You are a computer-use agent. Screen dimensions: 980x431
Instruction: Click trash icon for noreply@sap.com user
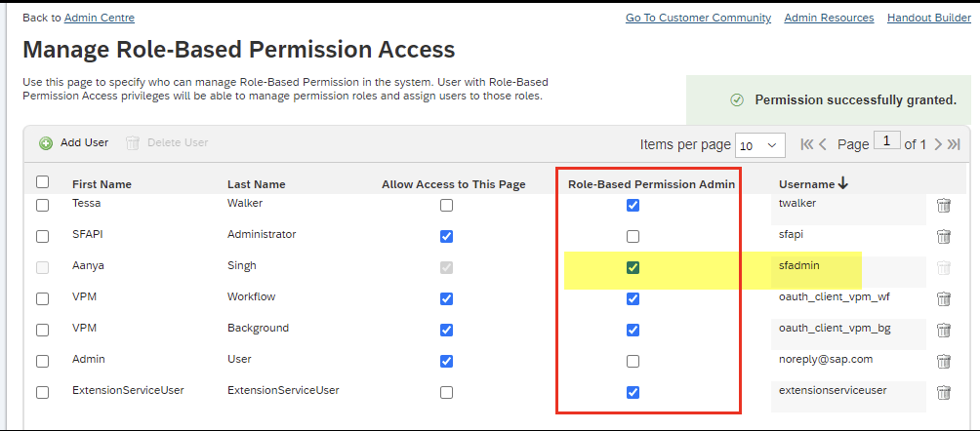pyautogui.click(x=944, y=362)
